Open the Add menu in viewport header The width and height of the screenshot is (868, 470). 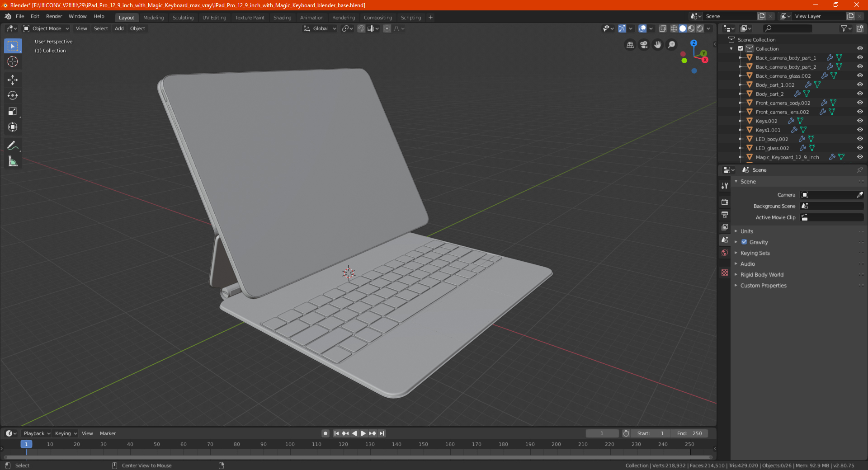119,28
